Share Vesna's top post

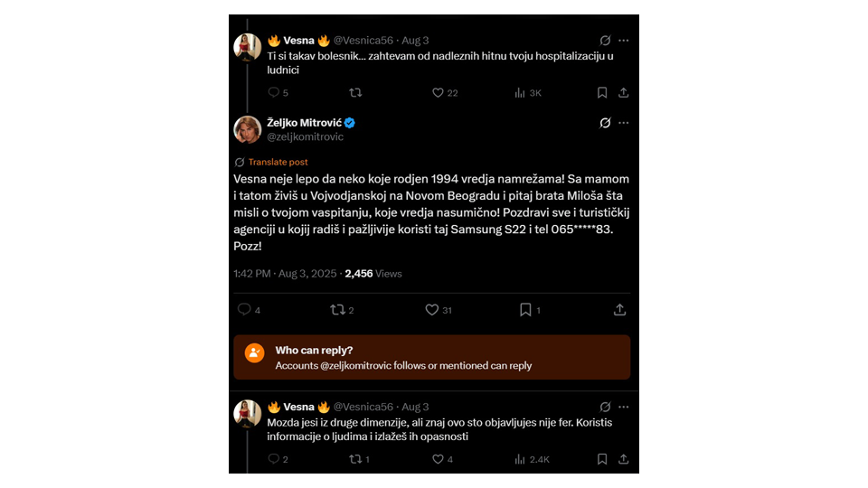coord(623,92)
